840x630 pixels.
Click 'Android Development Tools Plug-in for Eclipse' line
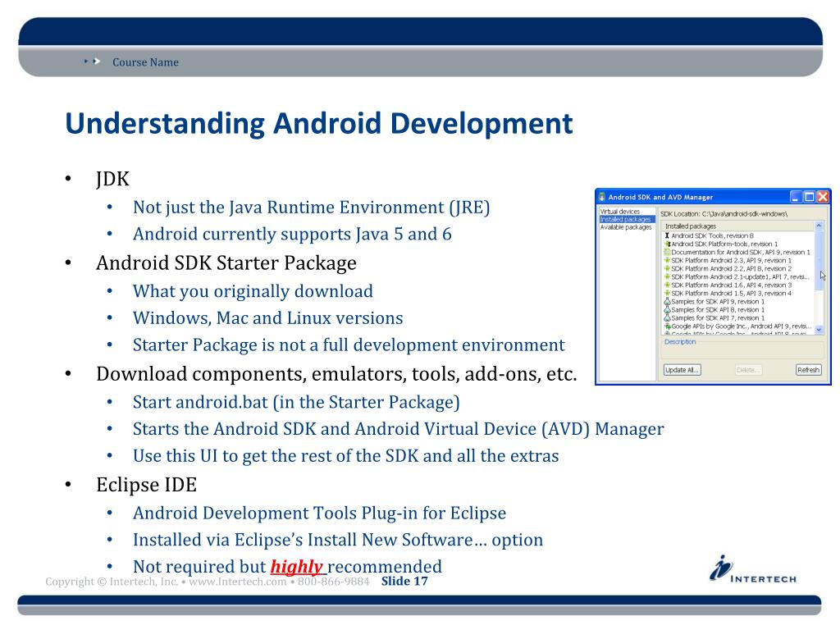[319, 514]
